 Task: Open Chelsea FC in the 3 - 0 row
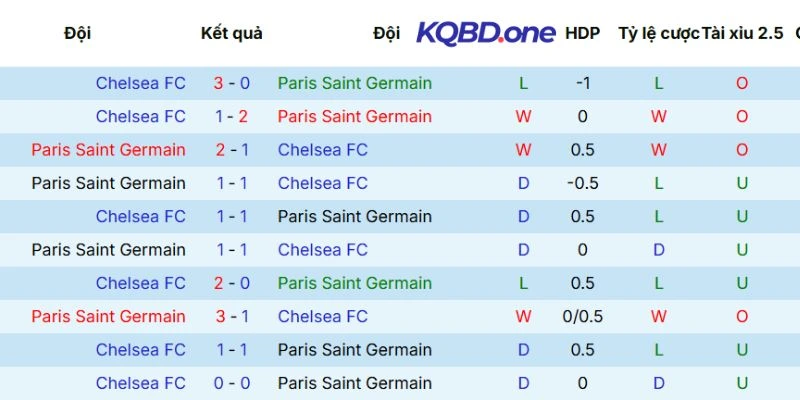click(x=141, y=83)
